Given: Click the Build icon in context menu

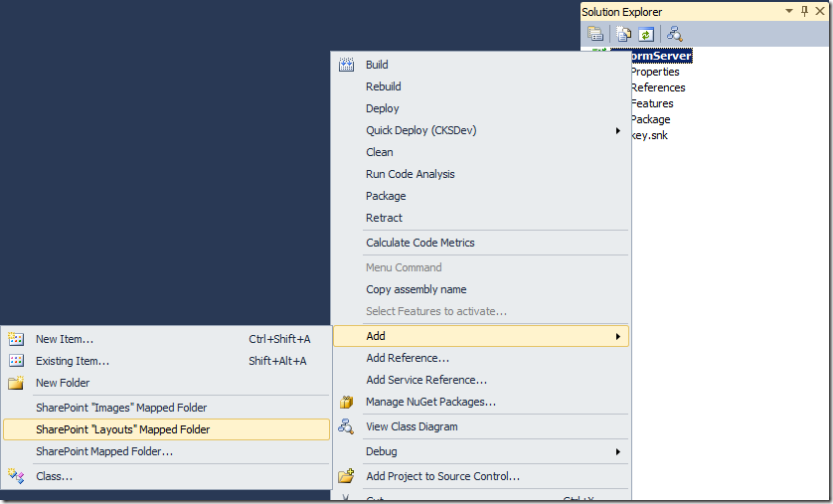Looking at the screenshot, I should point(347,65).
